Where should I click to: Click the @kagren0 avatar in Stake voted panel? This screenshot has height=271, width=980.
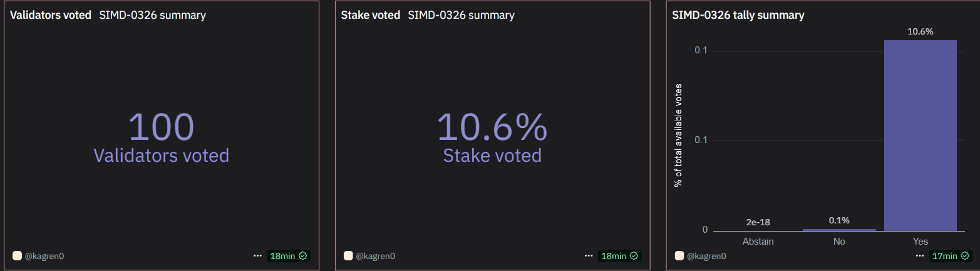coord(348,256)
